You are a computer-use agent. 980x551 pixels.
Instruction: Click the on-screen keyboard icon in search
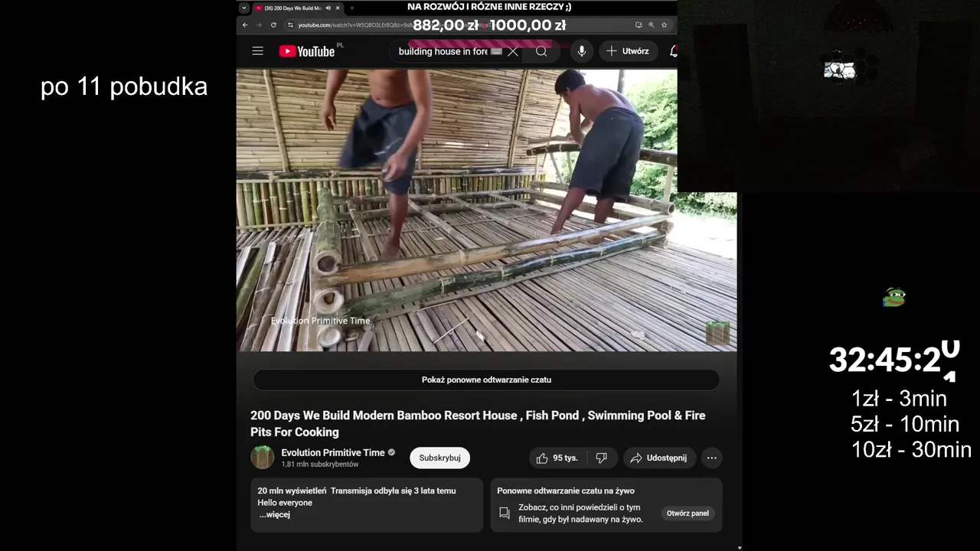[x=496, y=51]
